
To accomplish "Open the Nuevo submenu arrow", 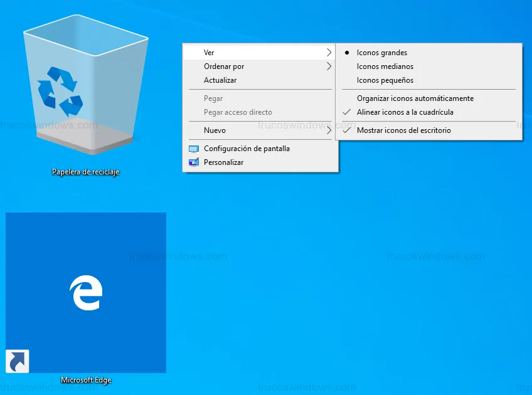I will (x=329, y=130).
